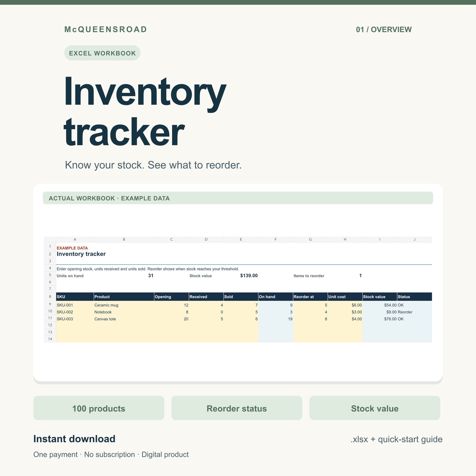This screenshot has width=476, height=476.
Task: Click the $76.00 stock value cell
Action: click(380, 319)
